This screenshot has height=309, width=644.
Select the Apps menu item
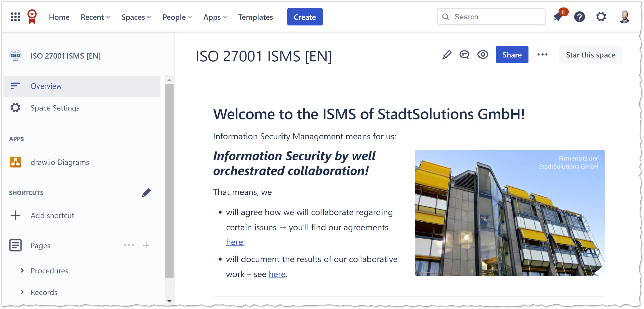point(214,17)
